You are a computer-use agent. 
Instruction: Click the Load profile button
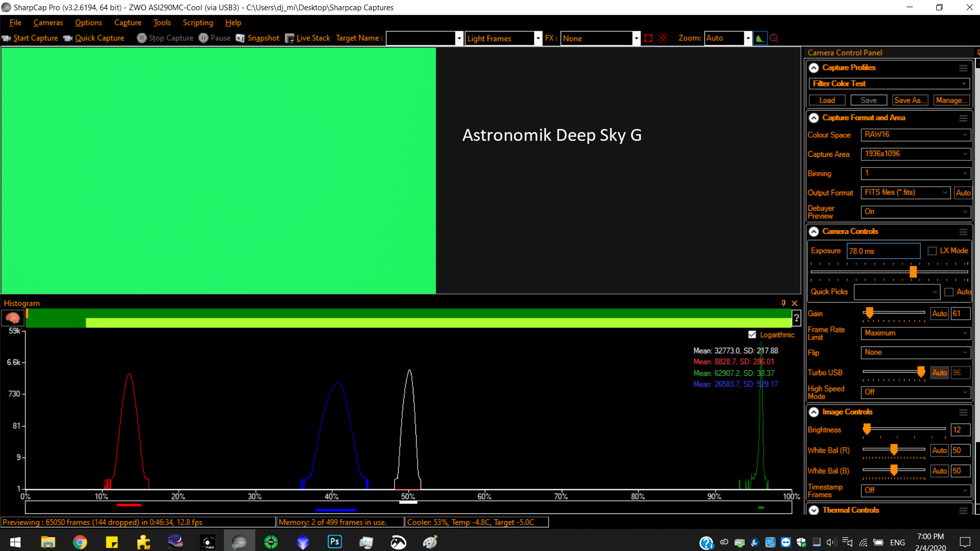tap(827, 100)
